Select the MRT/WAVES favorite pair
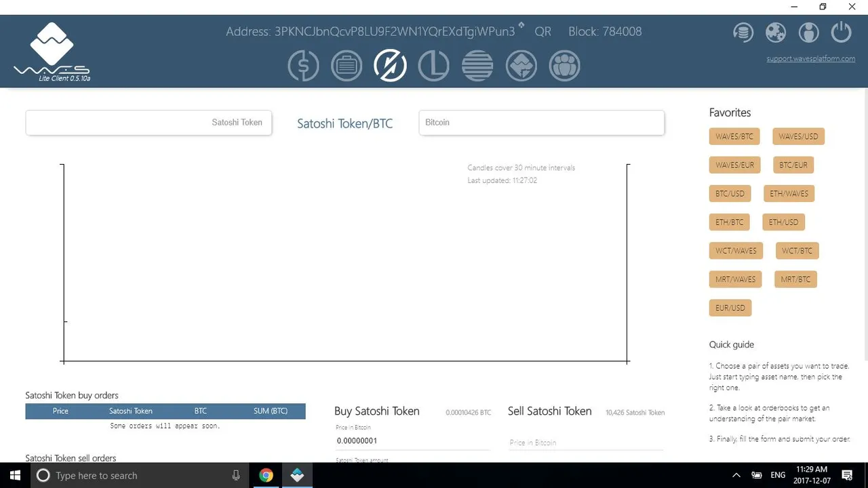Viewport: 868px width, 488px height. tap(736, 279)
